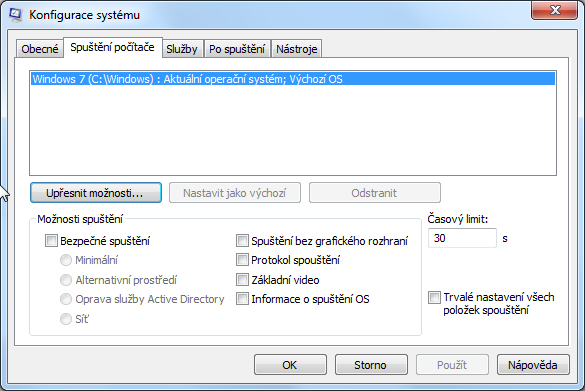Check Informace o spuštění OS
585x391 pixels.
(x=242, y=298)
